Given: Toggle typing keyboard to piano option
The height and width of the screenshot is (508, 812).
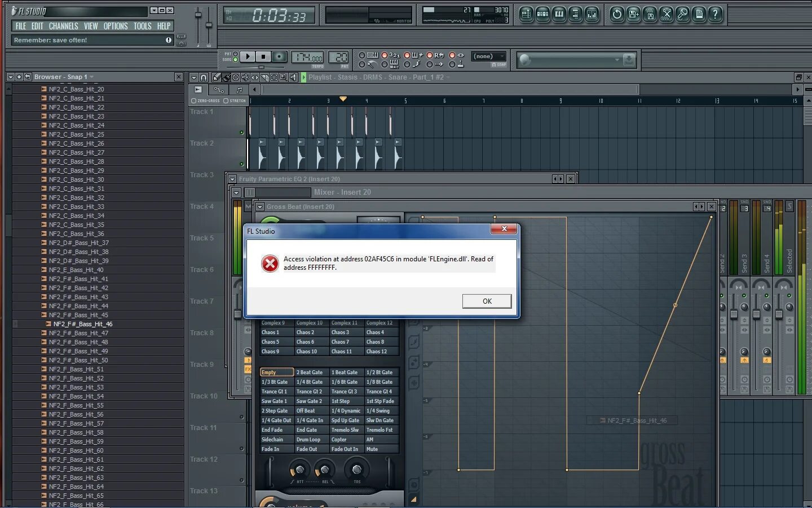Looking at the screenshot, I should 368,55.
